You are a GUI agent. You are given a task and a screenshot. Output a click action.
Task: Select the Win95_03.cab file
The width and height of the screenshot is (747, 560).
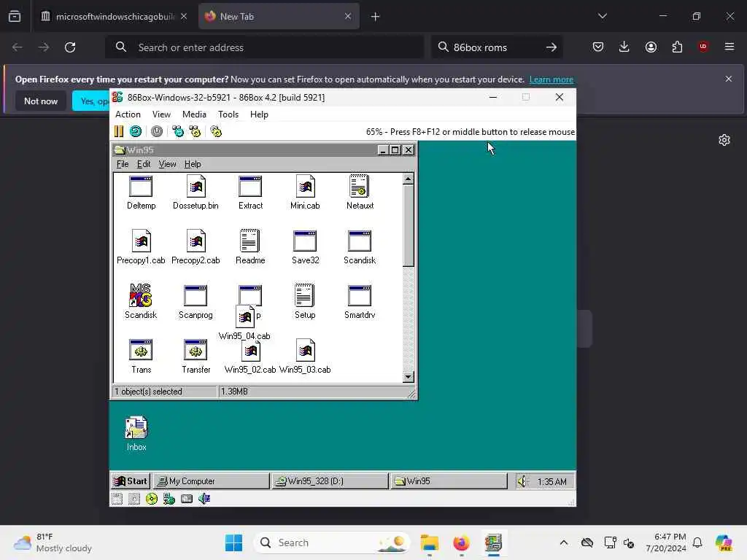305,356
